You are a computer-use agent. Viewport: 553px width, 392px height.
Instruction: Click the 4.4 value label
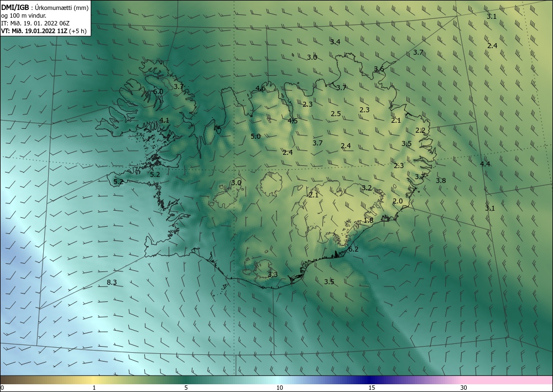tap(486, 164)
